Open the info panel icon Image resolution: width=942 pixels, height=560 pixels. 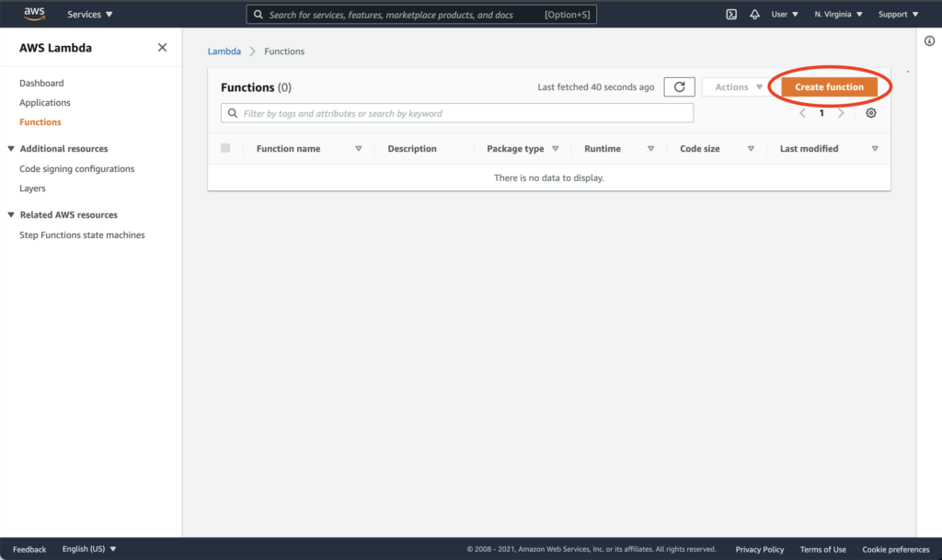pyautogui.click(x=929, y=40)
